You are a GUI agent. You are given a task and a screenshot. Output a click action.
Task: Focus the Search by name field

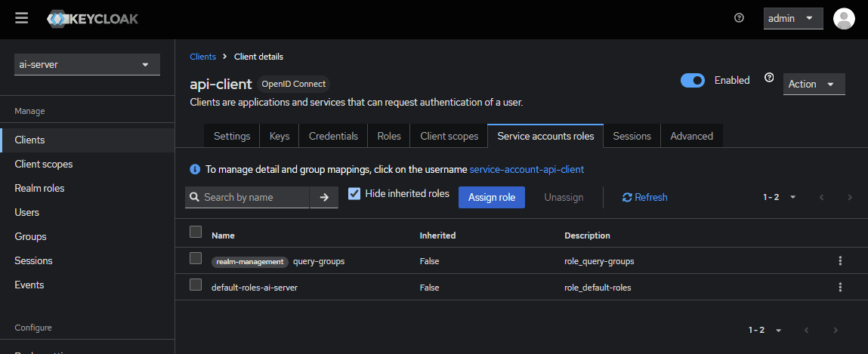(247, 198)
